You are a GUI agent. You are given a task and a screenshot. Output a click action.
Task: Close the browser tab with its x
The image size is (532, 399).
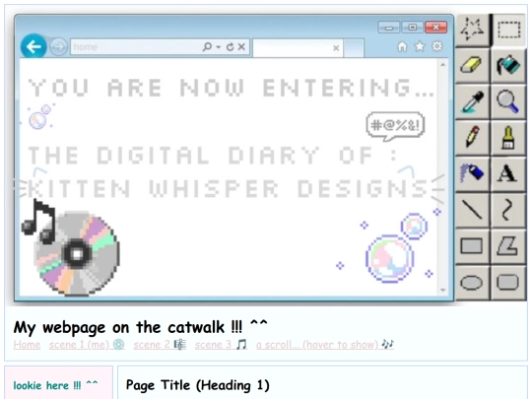(x=336, y=48)
